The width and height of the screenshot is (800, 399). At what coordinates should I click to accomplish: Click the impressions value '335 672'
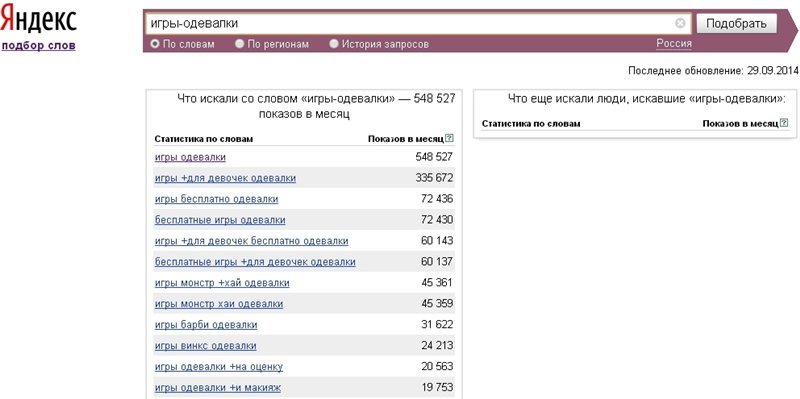(x=434, y=178)
